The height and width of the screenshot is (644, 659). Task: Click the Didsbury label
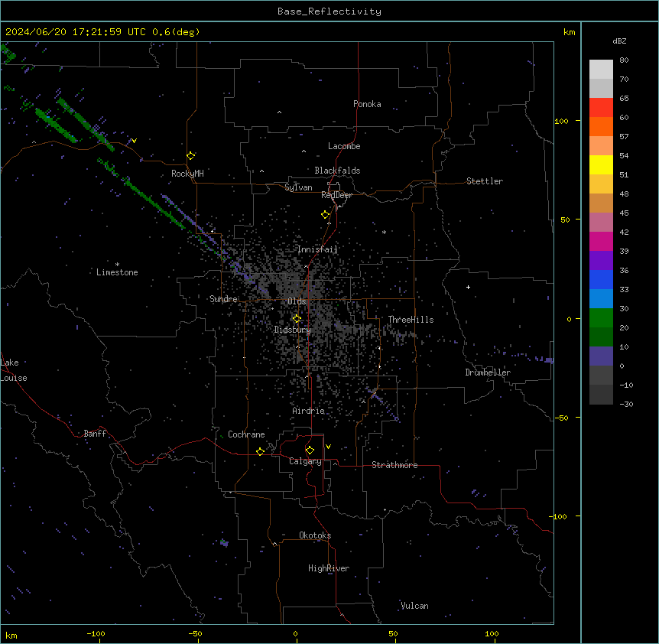coord(293,330)
